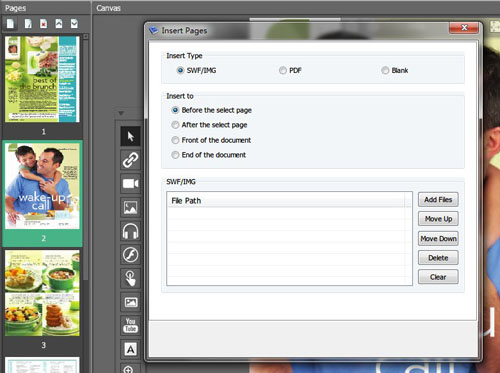Open page 1 thumbnail best of the brunch
This screenshot has width=500, height=373.
click(x=42, y=79)
